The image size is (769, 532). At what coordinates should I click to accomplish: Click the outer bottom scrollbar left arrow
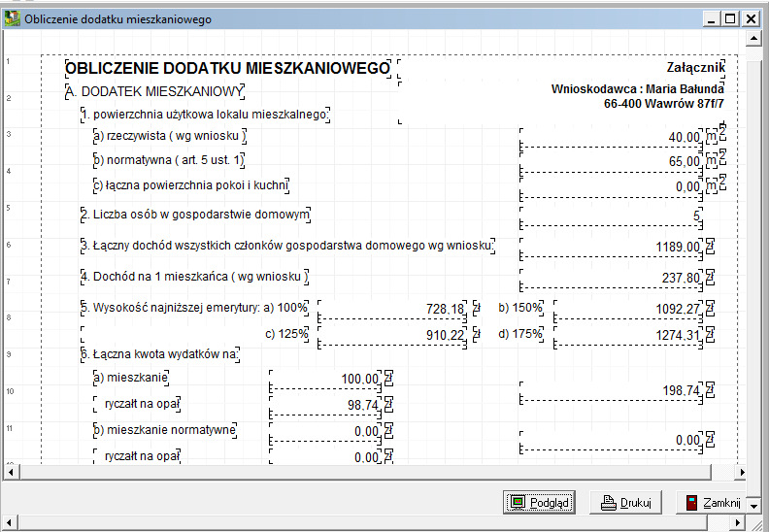click(11, 522)
